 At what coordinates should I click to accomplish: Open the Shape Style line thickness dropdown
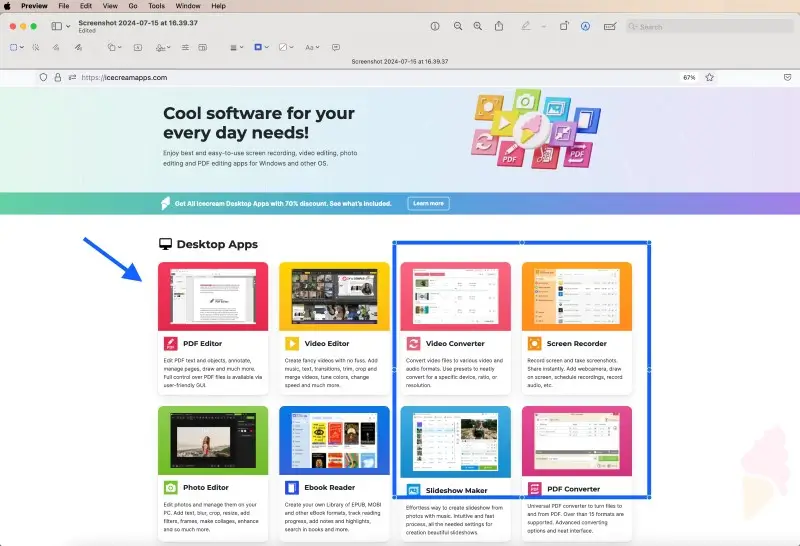(x=236, y=47)
